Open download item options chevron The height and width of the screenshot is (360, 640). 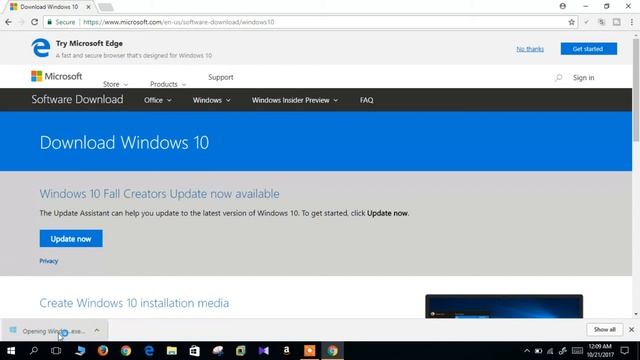pyautogui.click(x=97, y=330)
